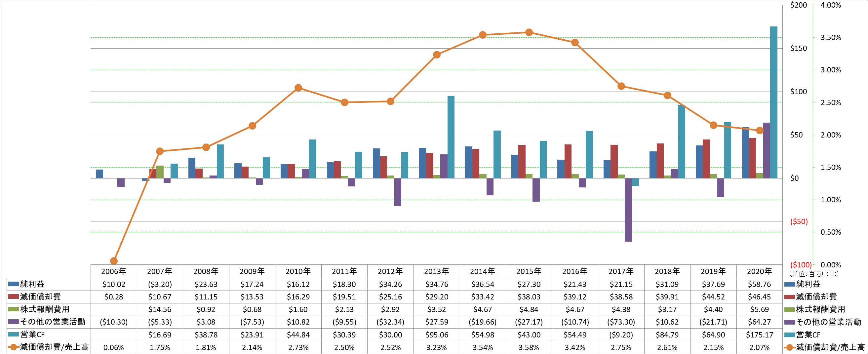Click the red ($100) axis label
The image size is (868, 354).
(801, 265)
